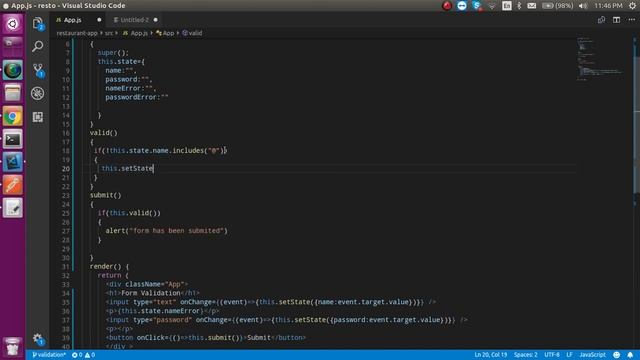Click the Visual Studio Code launcher icon
This screenshot has height=360, width=640.
point(13,162)
